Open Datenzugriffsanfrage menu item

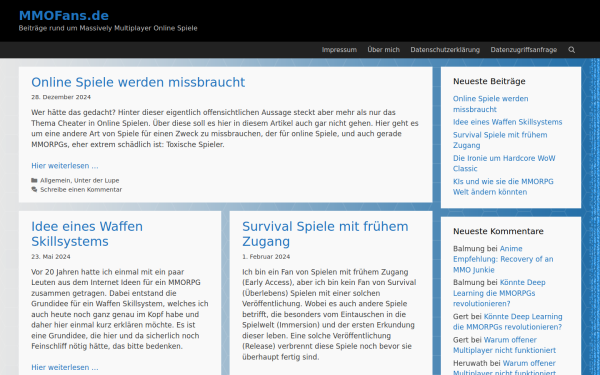pyautogui.click(x=523, y=50)
